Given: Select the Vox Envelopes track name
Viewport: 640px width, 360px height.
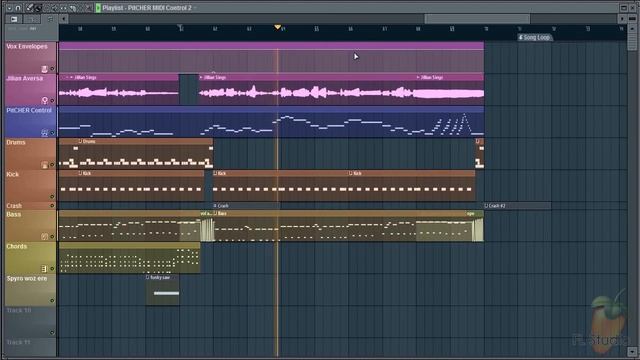Looking at the screenshot, I should click(x=27, y=47).
